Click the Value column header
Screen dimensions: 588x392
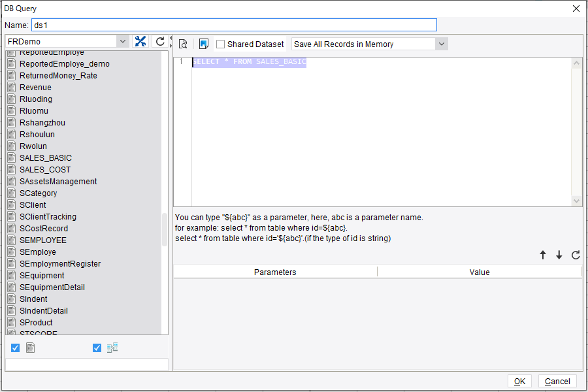point(480,272)
